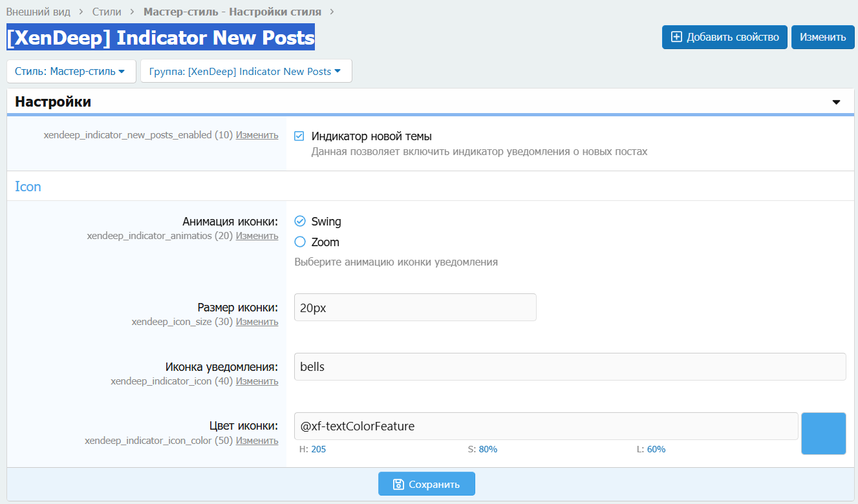Click the blue icon color swatch

coord(823,434)
